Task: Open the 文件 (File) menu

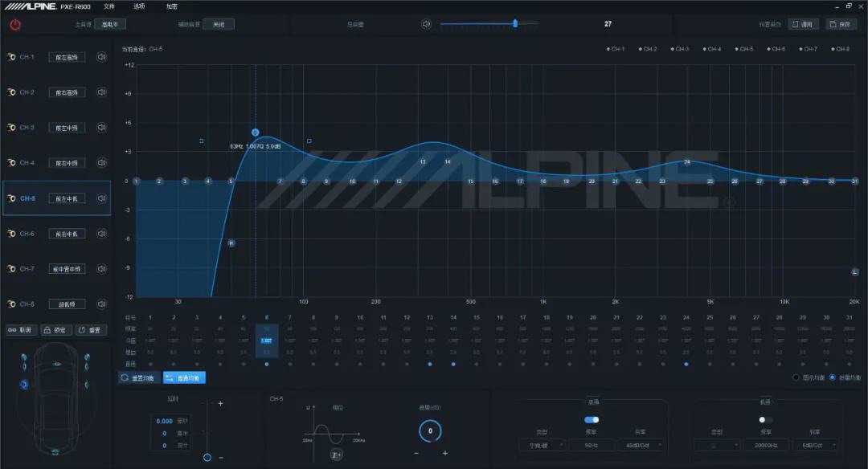Action: click(x=109, y=6)
